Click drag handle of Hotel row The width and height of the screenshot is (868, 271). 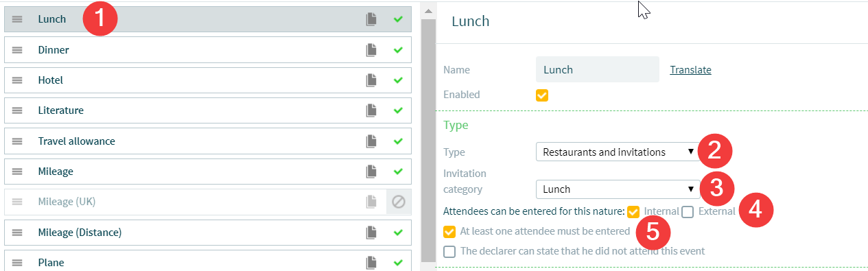tap(18, 80)
